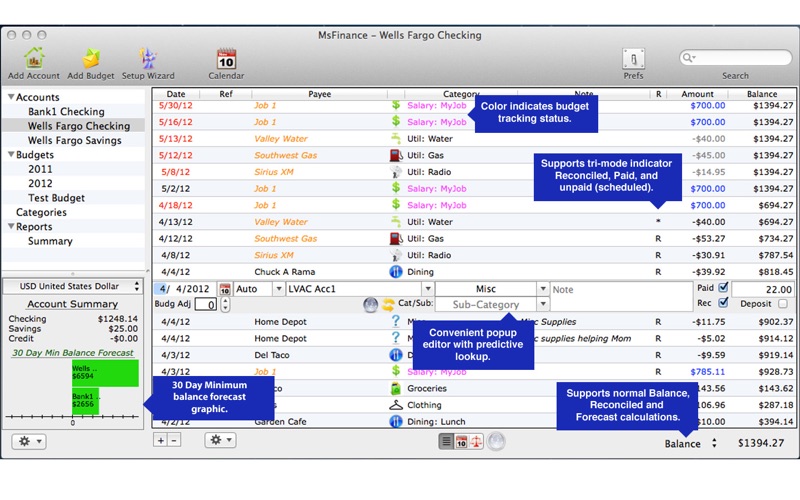800x500 pixels.
Task: Switch to calendar view icon in bottom bar
Action: [461, 441]
